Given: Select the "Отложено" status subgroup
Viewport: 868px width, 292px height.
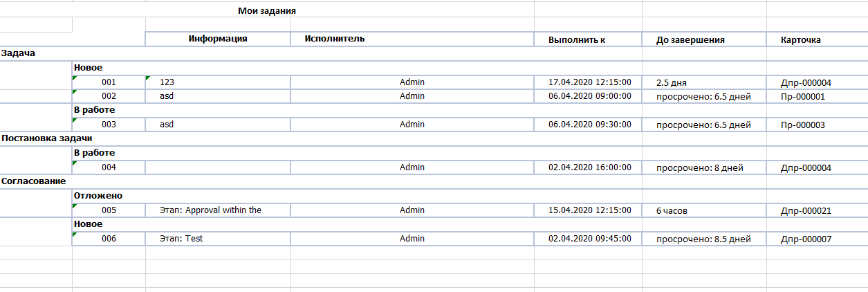Looking at the screenshot, I should (x=98, y=196).
